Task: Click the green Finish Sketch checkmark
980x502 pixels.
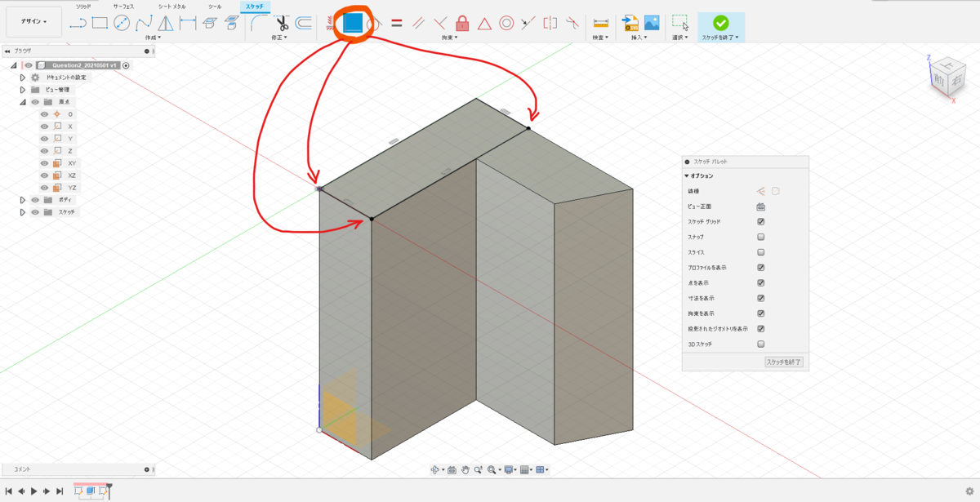Action: 720,23
